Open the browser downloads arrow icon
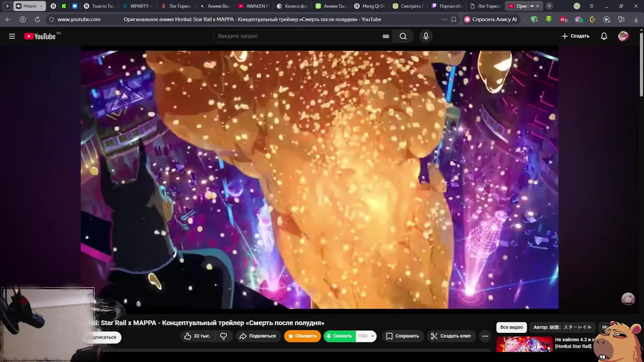The image size is (644, 362). point(635,20)
